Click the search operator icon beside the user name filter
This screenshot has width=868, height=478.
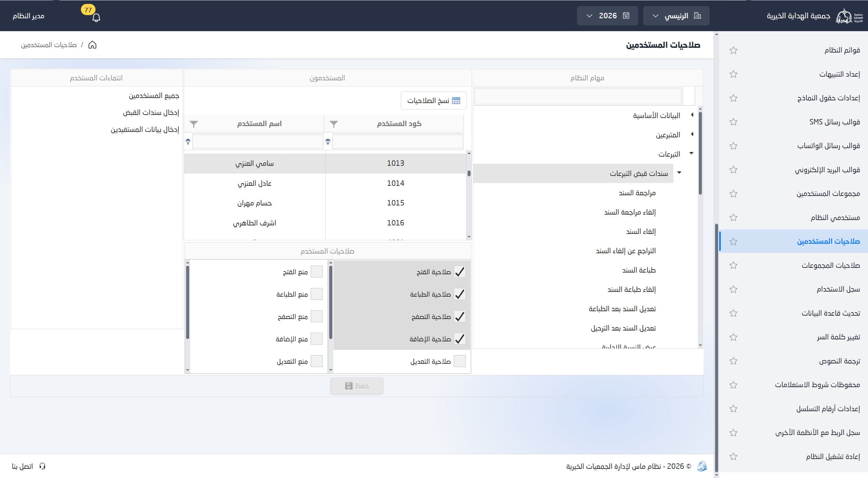pos(188,141)
